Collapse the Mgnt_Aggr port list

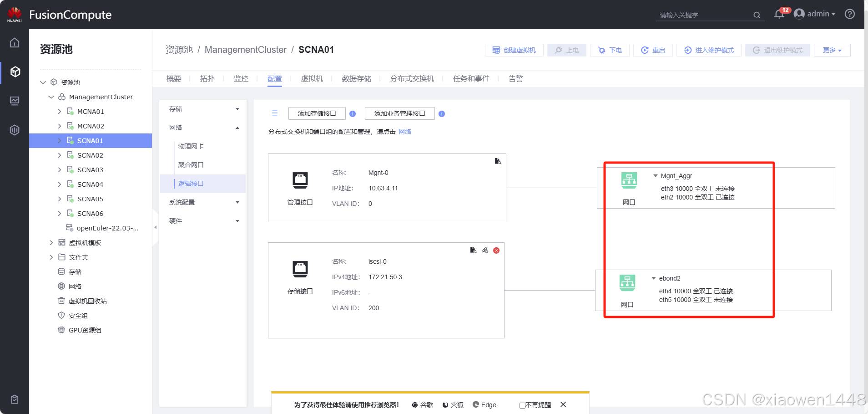pos(655,176)
